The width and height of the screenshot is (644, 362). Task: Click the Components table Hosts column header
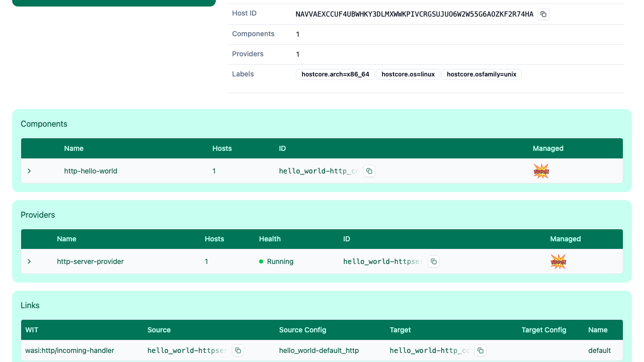[222, 148]
